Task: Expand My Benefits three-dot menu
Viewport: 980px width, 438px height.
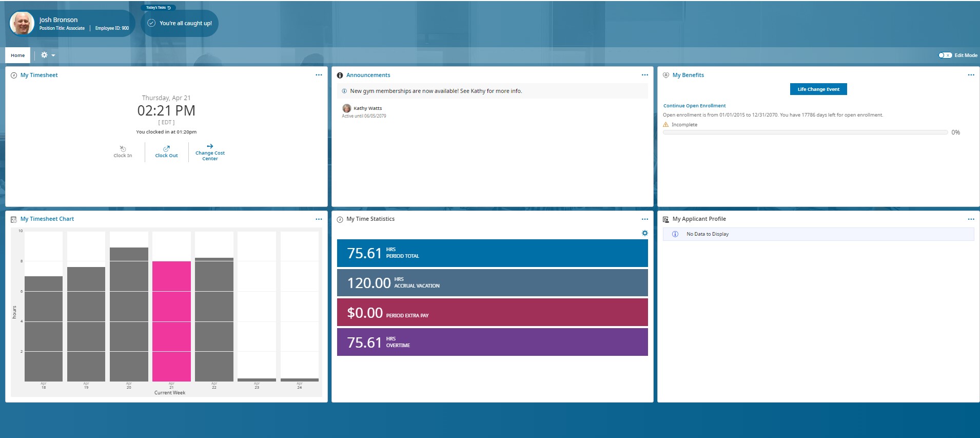Action: pos(971,75)
